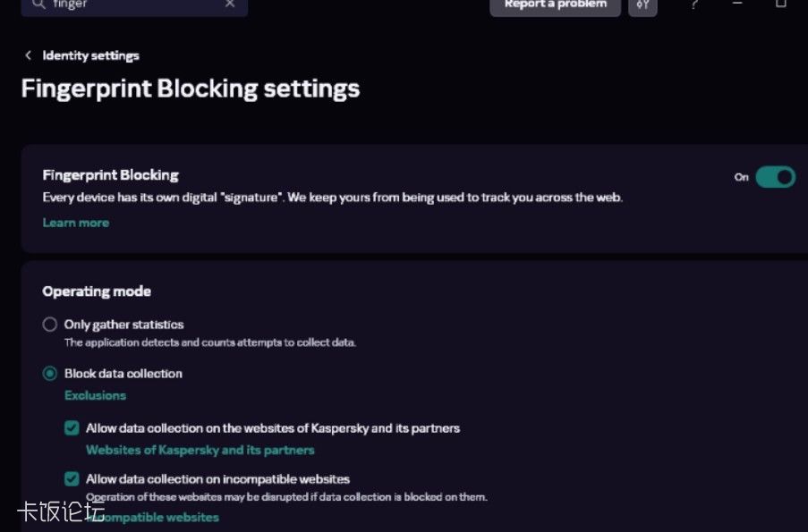This screenshot has height=532, width=808.
Task: Open the help question mark icon
Action: pos(694,5)
